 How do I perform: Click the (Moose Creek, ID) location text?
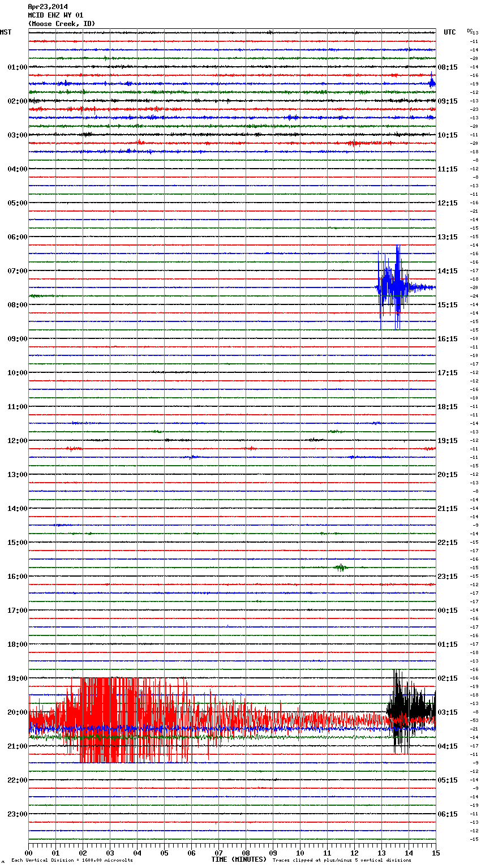[x=62, y=24]
